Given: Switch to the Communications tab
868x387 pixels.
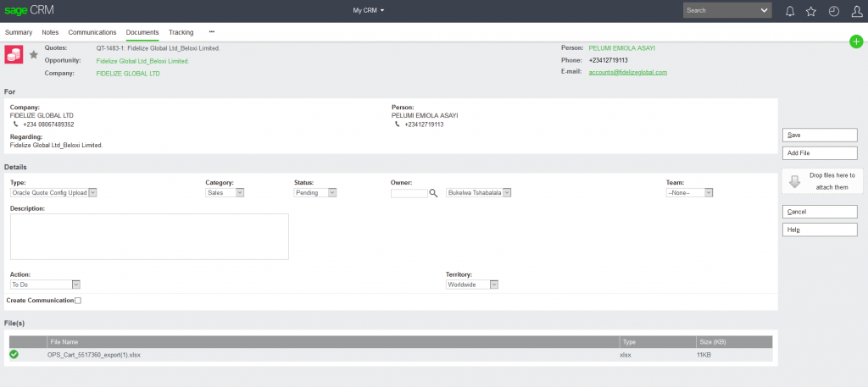Looking at the screenshot, I should pos(92,32).
